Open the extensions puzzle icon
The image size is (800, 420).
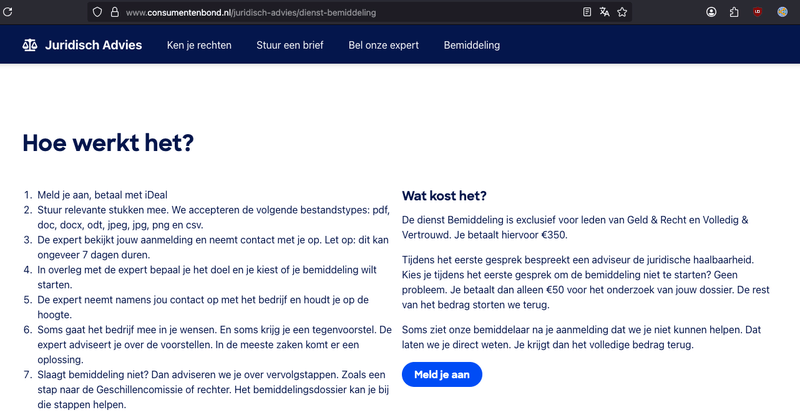pos(734,12)
